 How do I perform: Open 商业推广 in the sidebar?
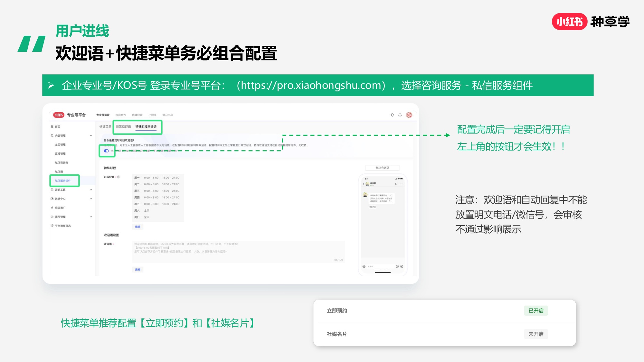(60, 208)
